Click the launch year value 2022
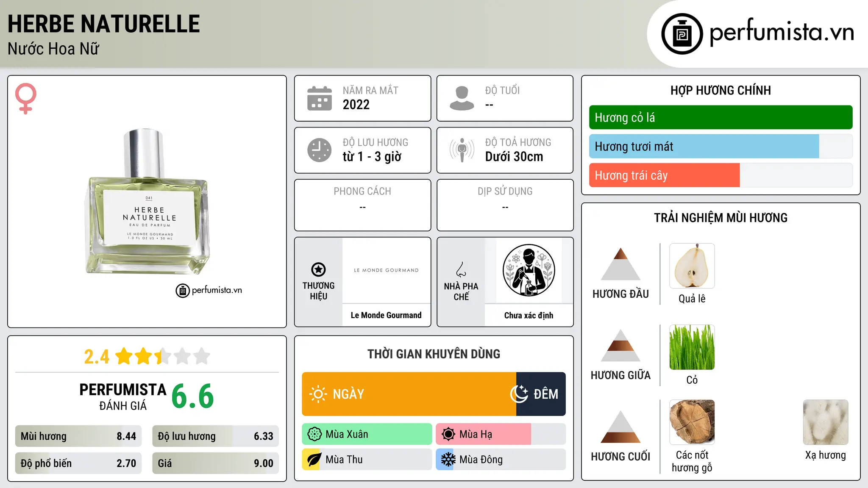Image resolution: width=868 pixels, height=488 pixels. coord(356,105)
